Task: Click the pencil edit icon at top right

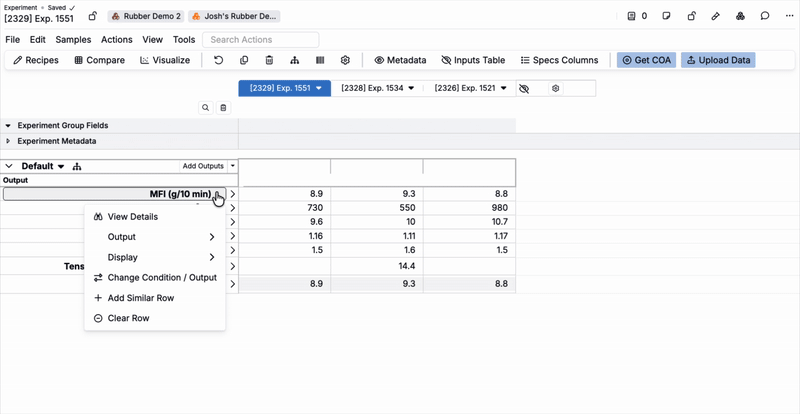Action: 715,16
